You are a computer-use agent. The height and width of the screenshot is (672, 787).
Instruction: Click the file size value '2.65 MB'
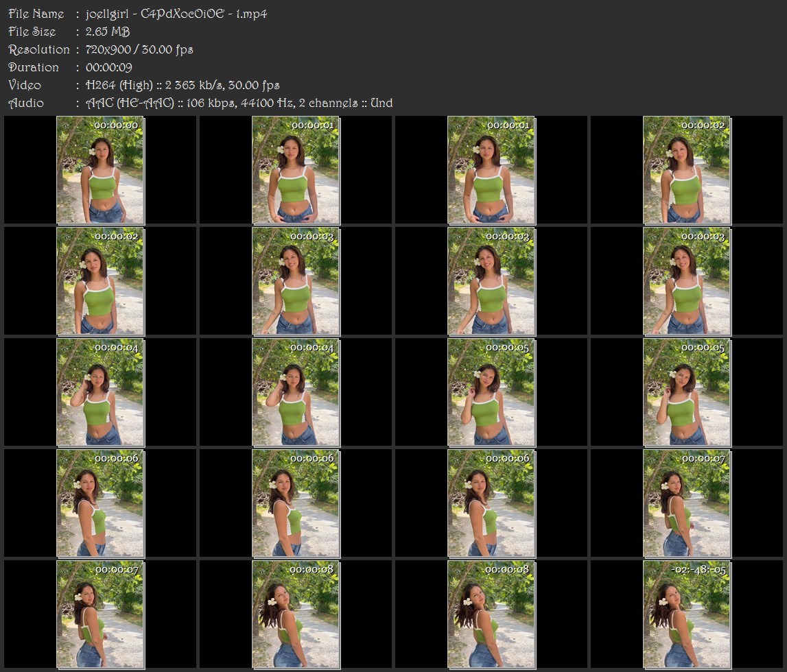tap(108, 32)
